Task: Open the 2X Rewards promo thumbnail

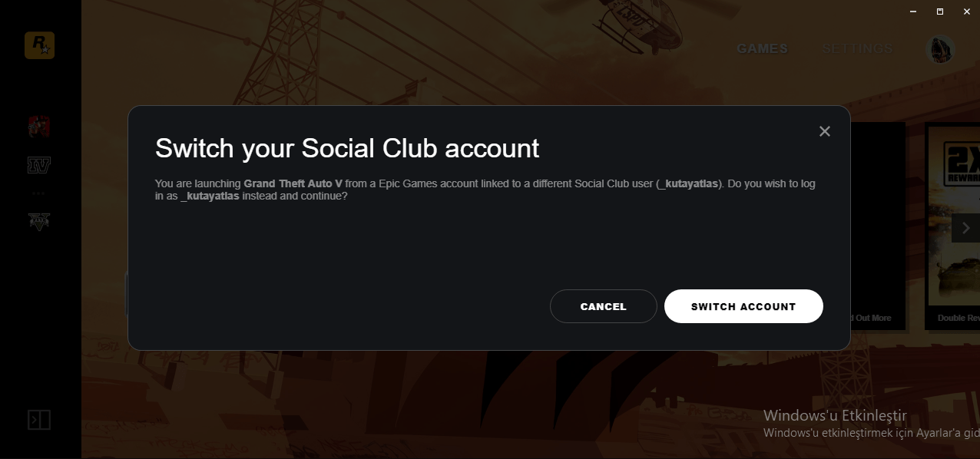Action: (x=954, y=216)
